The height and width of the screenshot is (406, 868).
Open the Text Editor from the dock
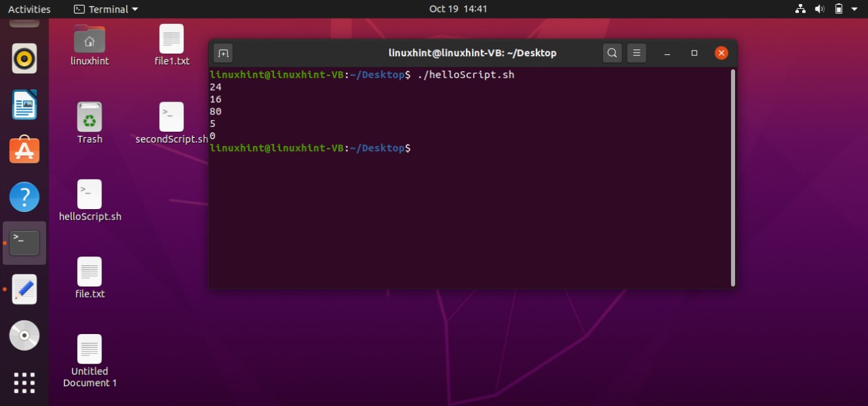point(25,289)
